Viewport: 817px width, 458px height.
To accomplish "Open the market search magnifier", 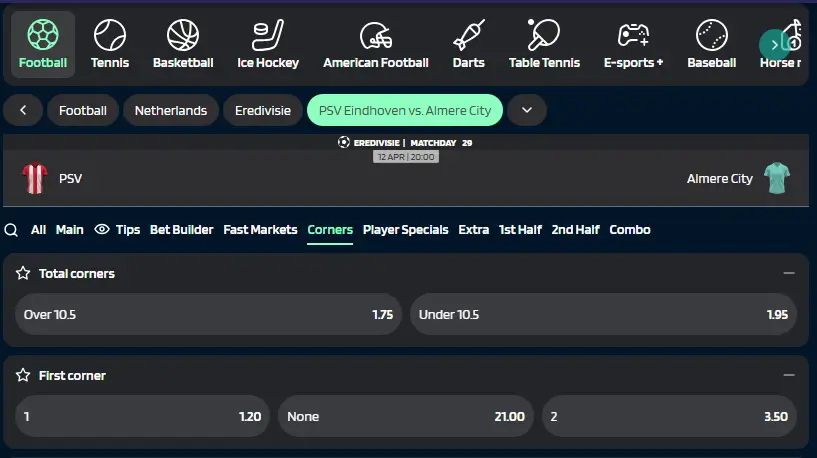I will pyautogui.click(x=11, y=230).
